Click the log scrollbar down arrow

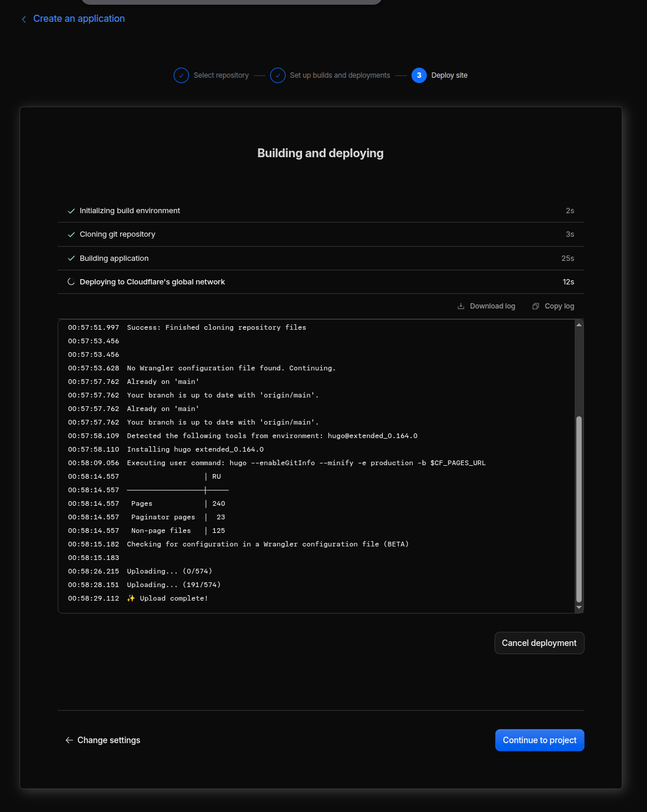[x=579, y=607]
